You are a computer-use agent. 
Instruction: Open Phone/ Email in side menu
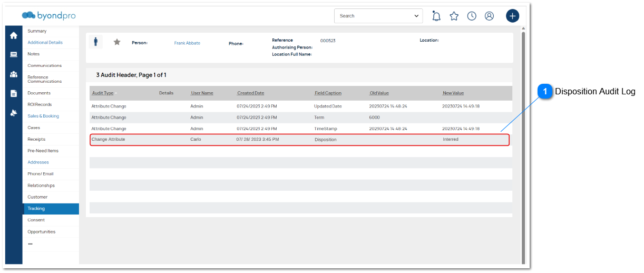(x=41, y=174)
